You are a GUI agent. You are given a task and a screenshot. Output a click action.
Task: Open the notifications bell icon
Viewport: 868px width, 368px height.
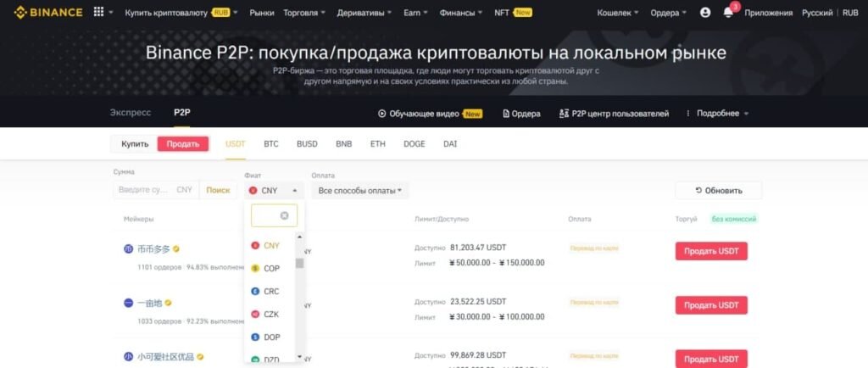pos(728,12)
